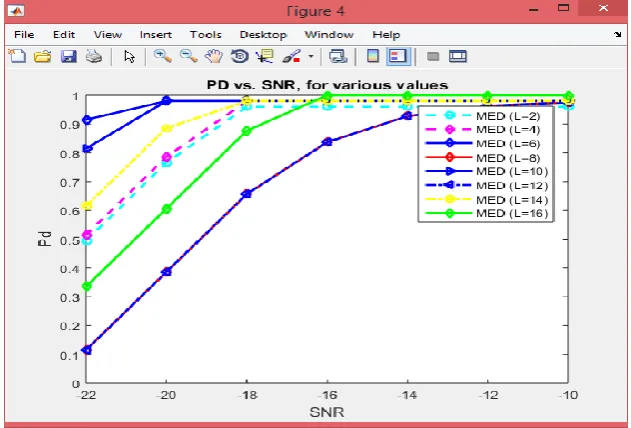Open the View menu
This screenshot has height=428, width=631.
(x=108, y=35)
